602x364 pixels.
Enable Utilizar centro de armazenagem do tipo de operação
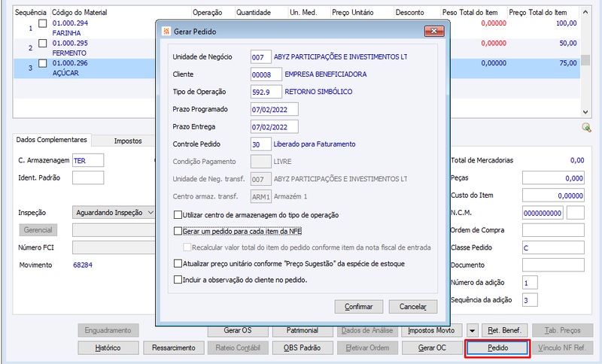click(178, 215)
